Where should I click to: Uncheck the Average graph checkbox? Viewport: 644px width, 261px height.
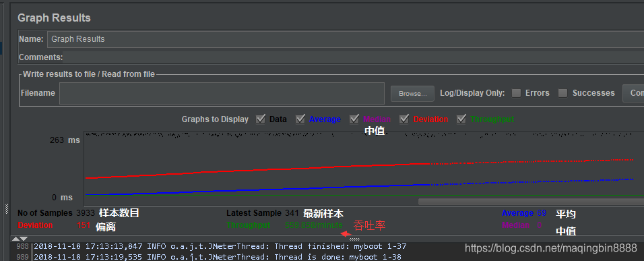[300, 119]
